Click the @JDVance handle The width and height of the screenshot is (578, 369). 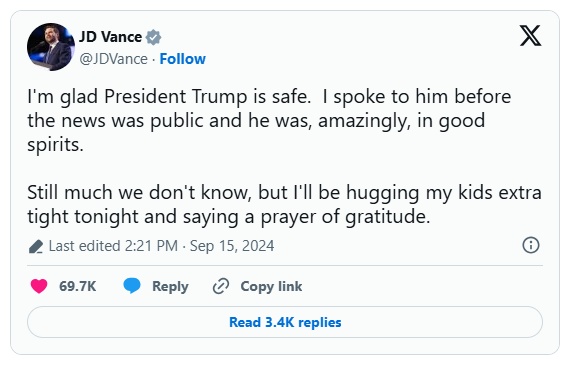click(x=114, y=59)
